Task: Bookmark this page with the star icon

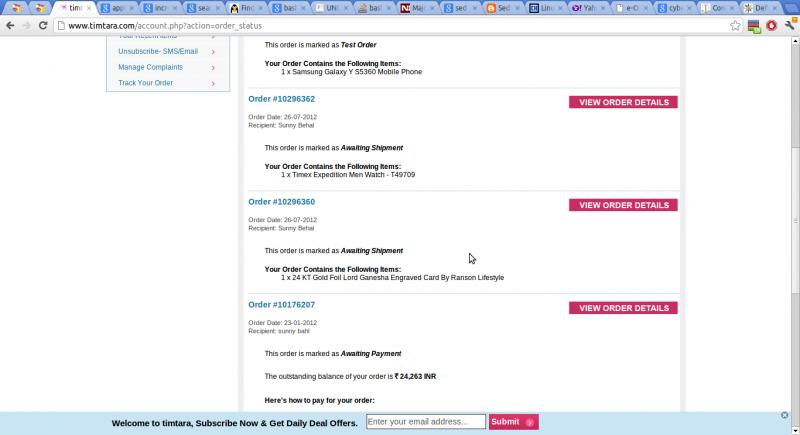Action: click(735, 25)
